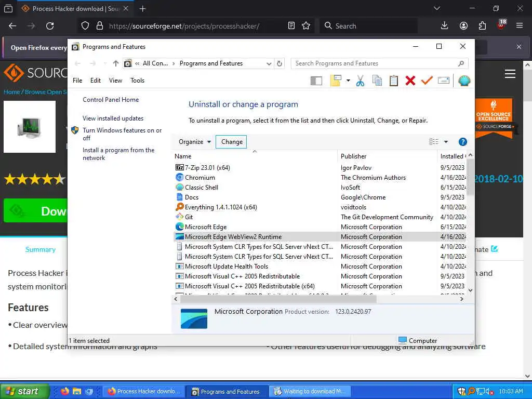The height and width of the screenshot is (399, 532).
Task: Open Firefox Downloads panel icon
Action: 445,26
